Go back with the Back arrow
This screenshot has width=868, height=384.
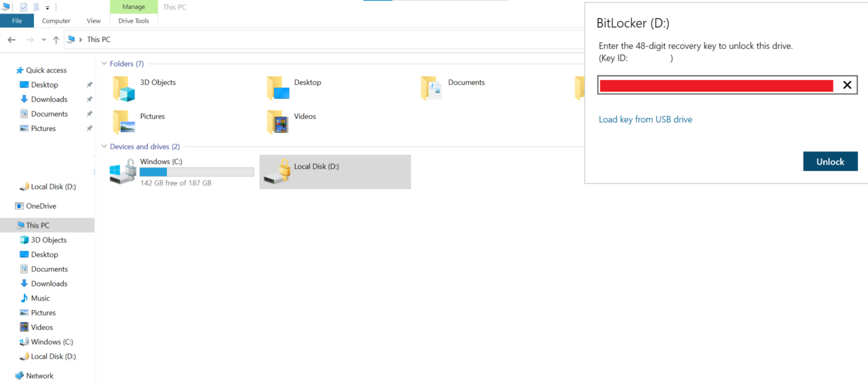coord(12,39)
